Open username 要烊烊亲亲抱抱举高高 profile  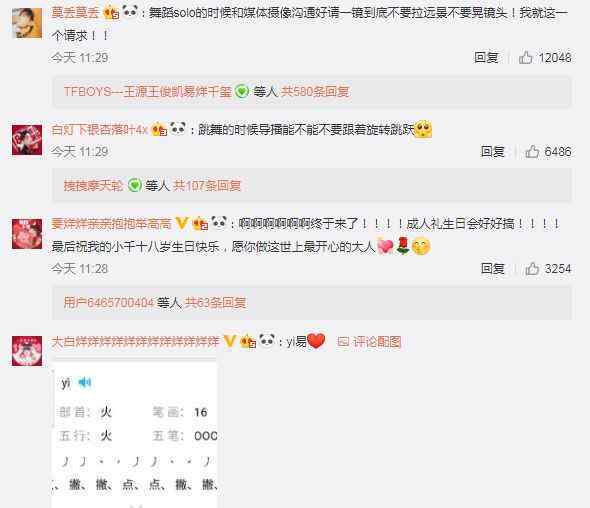pyautogui.click(x=111, y=224)
